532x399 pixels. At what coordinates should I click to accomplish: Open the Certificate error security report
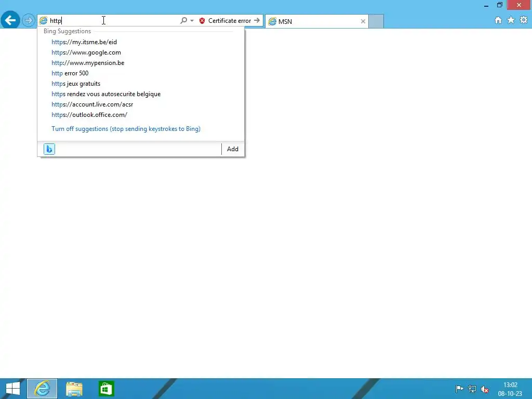coord(229,21)
